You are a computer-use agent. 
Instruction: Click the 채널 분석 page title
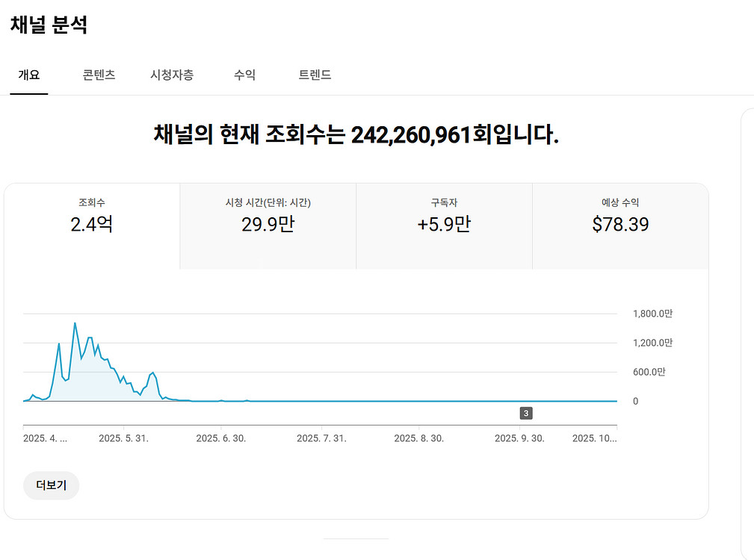click(x=47, y=24)
